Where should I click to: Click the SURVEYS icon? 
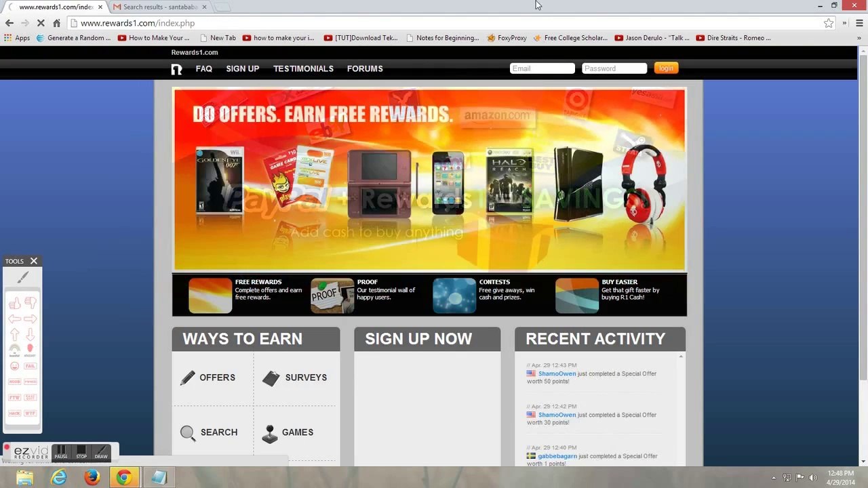(x=271, y=378)
